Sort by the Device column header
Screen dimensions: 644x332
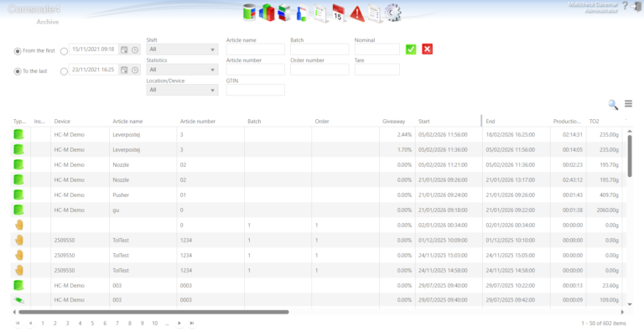click(62, 122)
